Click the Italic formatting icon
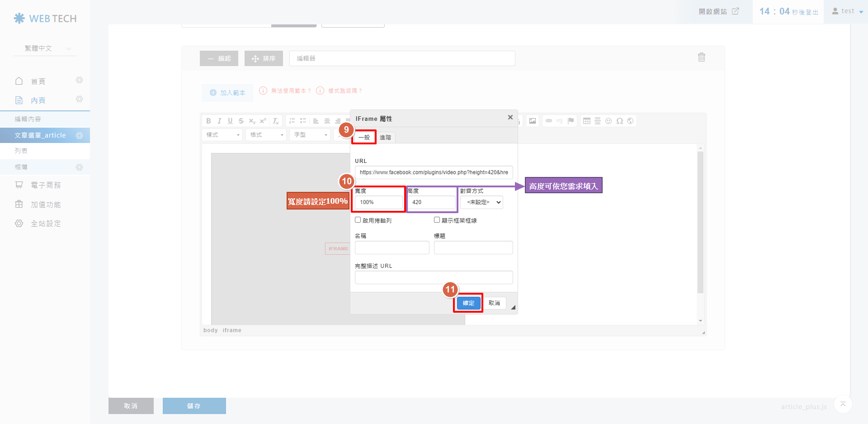The height and width of the screenshot is (424, 868). pyautogui.click(x=219, y=121)
